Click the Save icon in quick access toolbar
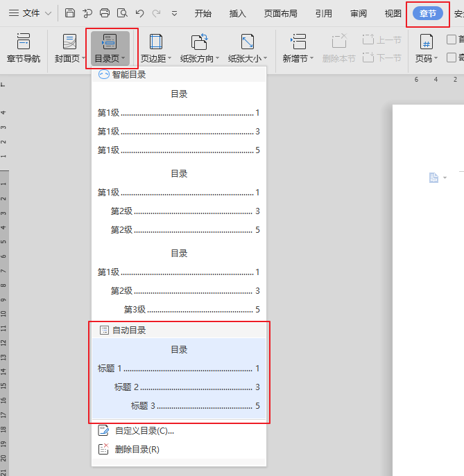464x476 pixels. pos(70,13)
